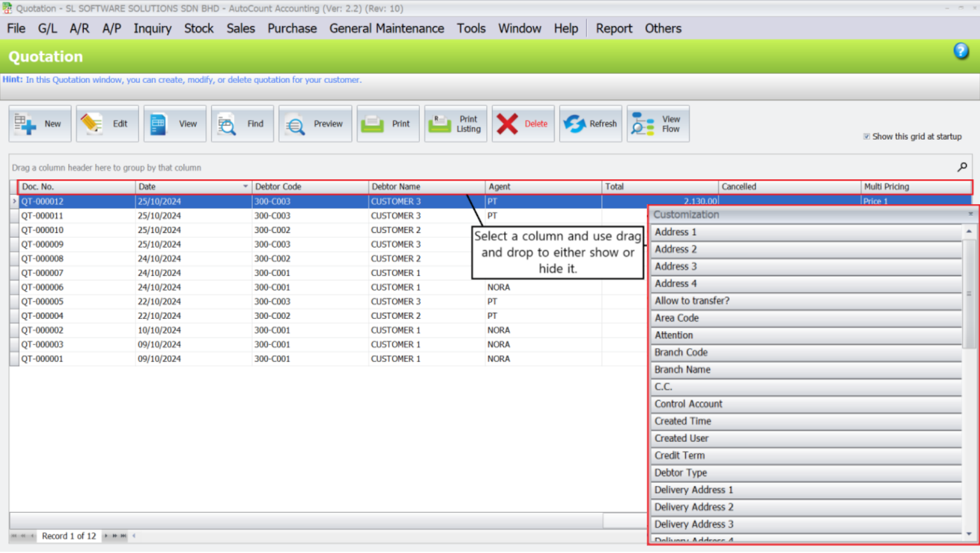Click the blue help question mark icon
This screenshot has width=980, height=553.
[x=961, y=51]
